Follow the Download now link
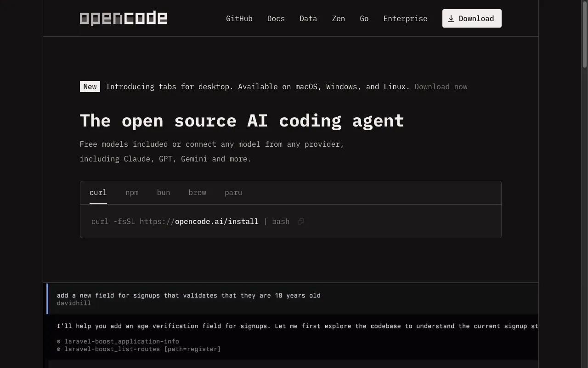This screenshot has height=368, width=588. 441,86
